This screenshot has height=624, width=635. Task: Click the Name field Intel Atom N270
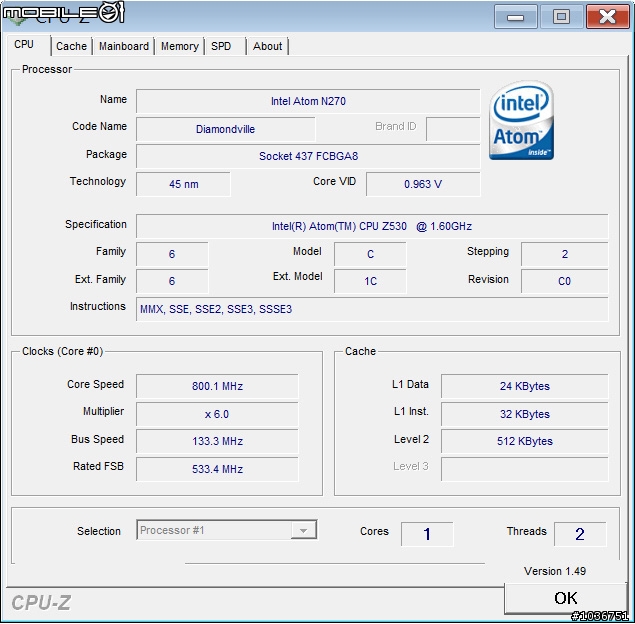[308, 101]
